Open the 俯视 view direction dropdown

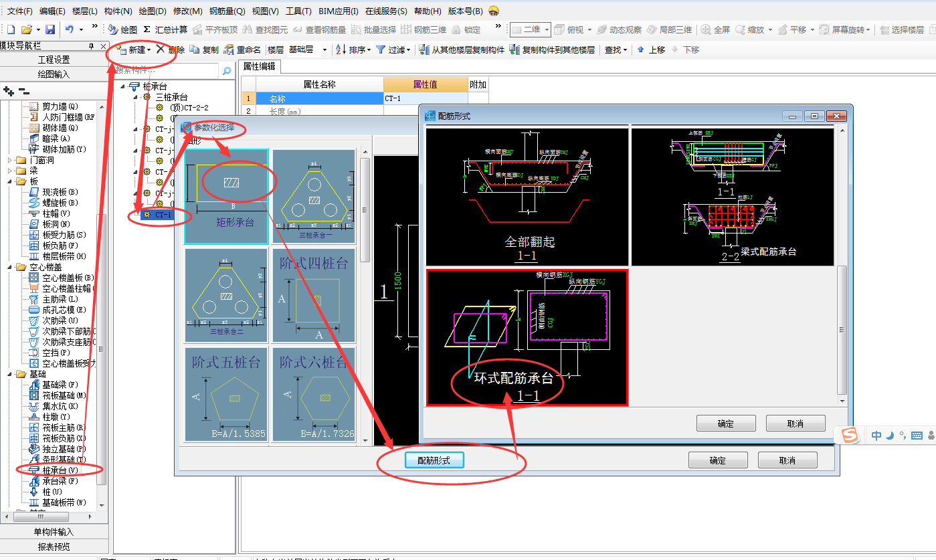590,29
